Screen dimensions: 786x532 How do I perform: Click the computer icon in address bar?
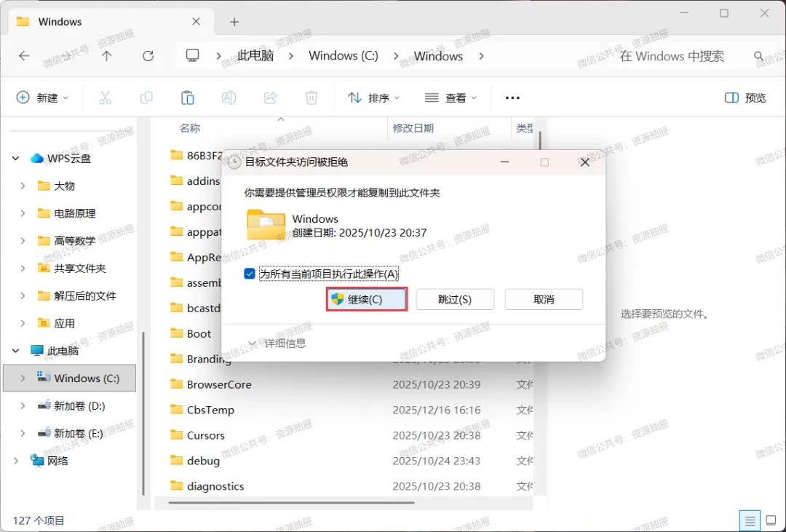pos(192,55)
